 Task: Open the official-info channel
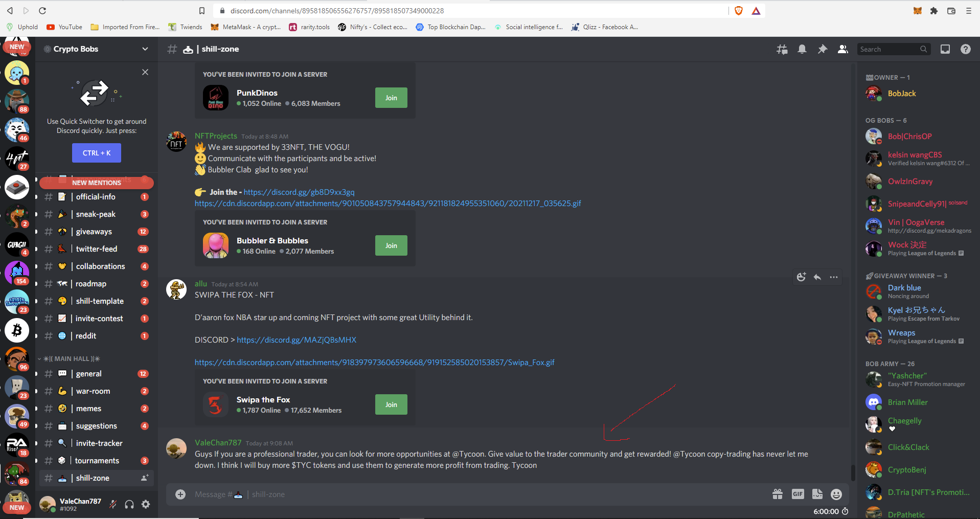pos(96,197)
